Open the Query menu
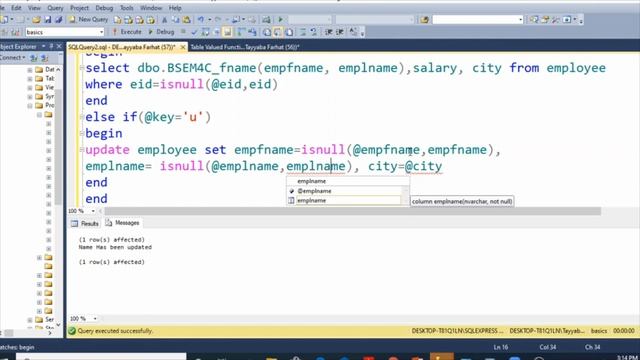 [55, 8]
